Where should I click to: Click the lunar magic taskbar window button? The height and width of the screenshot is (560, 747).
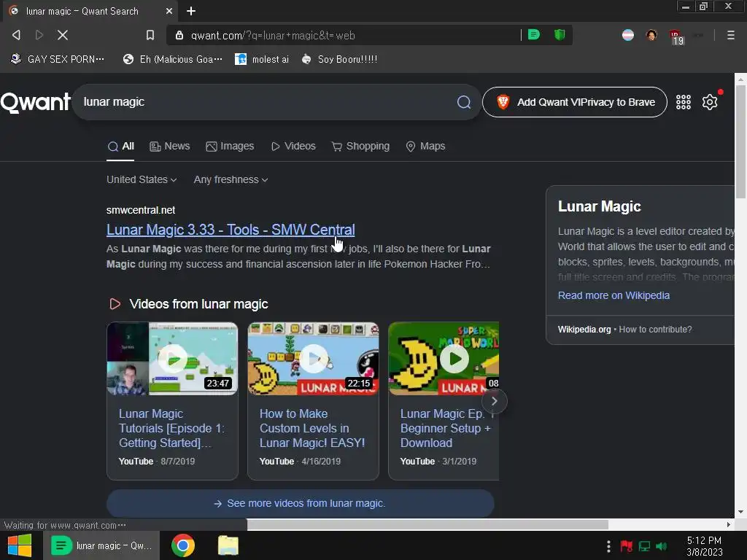(x=101, y=545)
